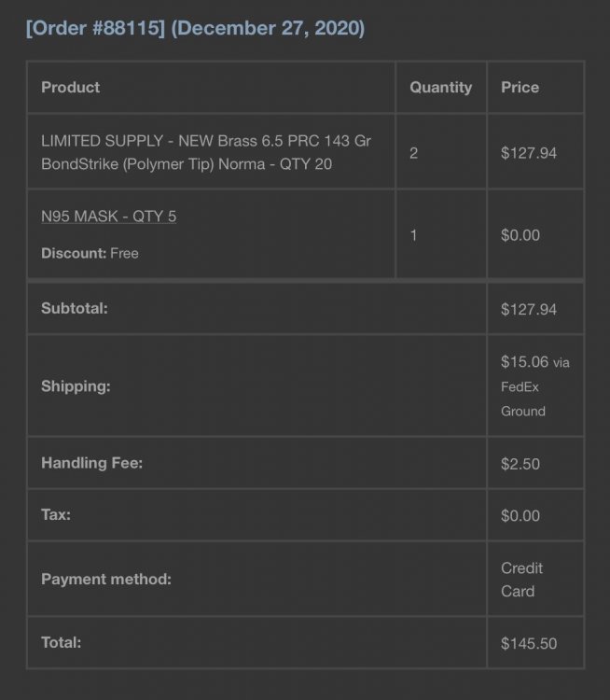Open the Order #88115 heading link
Screen dimensions: 610x700
[x=195, y=28]
